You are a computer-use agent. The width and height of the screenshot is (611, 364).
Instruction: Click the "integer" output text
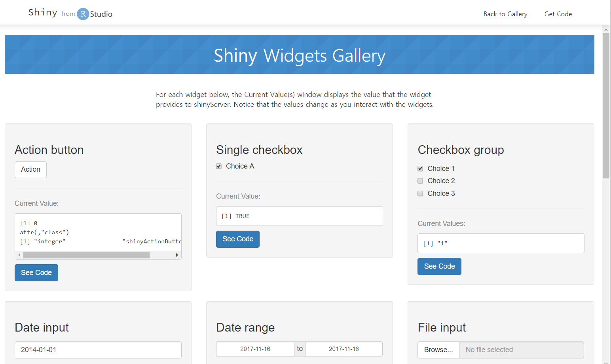(50, 241)
